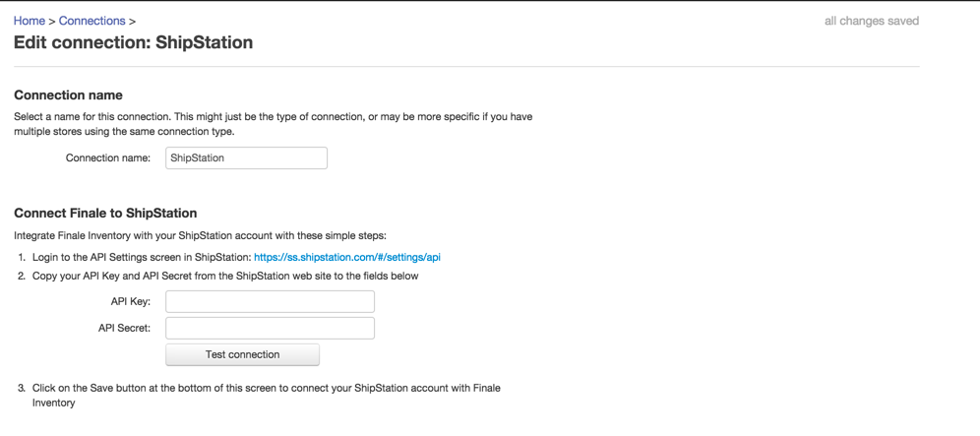
Task: Click the 'Connection name:' field label
Action: click(x=108, y=158)
